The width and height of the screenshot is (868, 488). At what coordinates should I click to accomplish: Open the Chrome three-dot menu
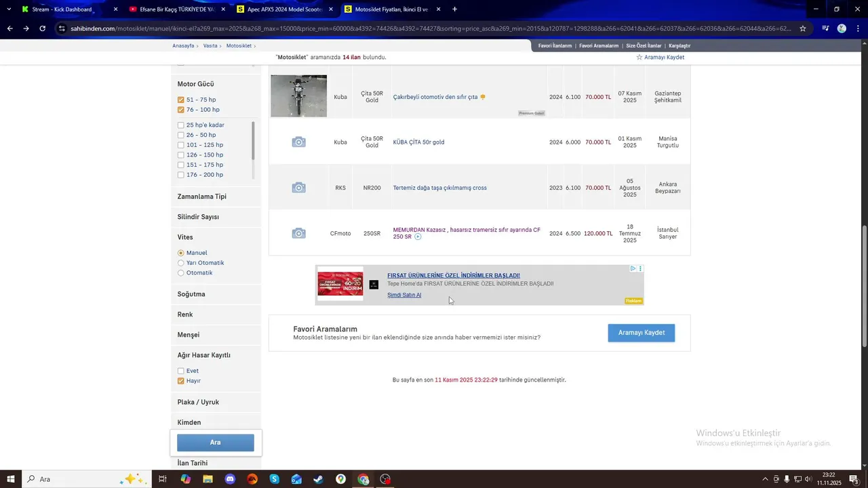click(x=858, y=28)
